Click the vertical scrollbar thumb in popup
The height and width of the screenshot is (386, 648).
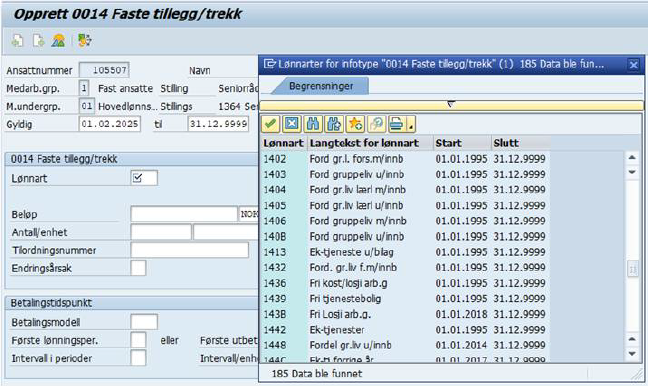pos(632,270)
